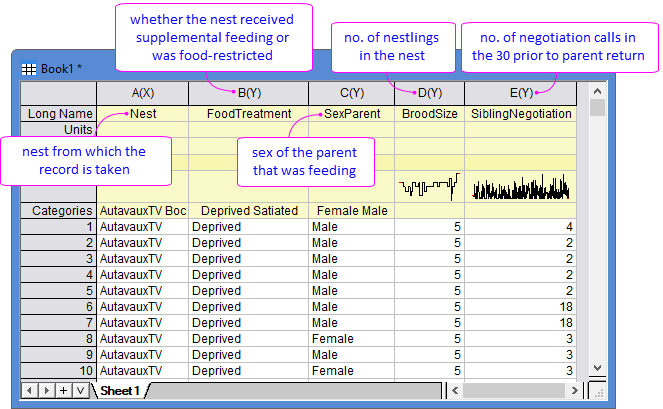Screen dimensions: 663x409
Task: Click Female cell in row 10
Action: click(x=351, y=371)
